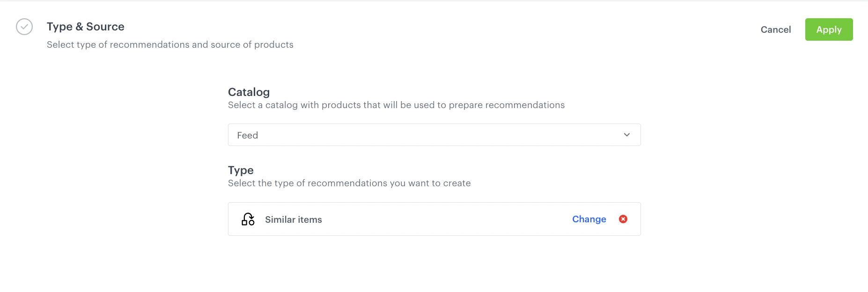
Task: Click the red X icon beside Change
Action: point(623,219)
